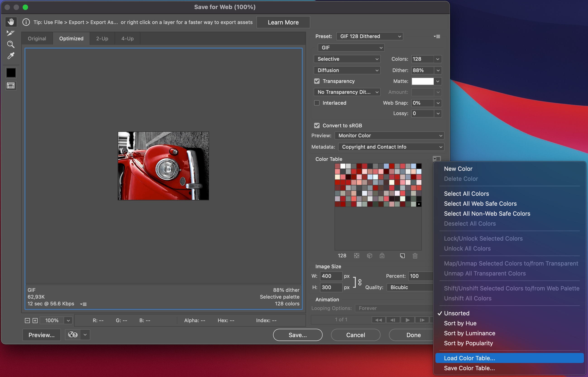Switch to the 2-Up tab
Viewport: 588px width, 377px height.
[x=102, y=39]
